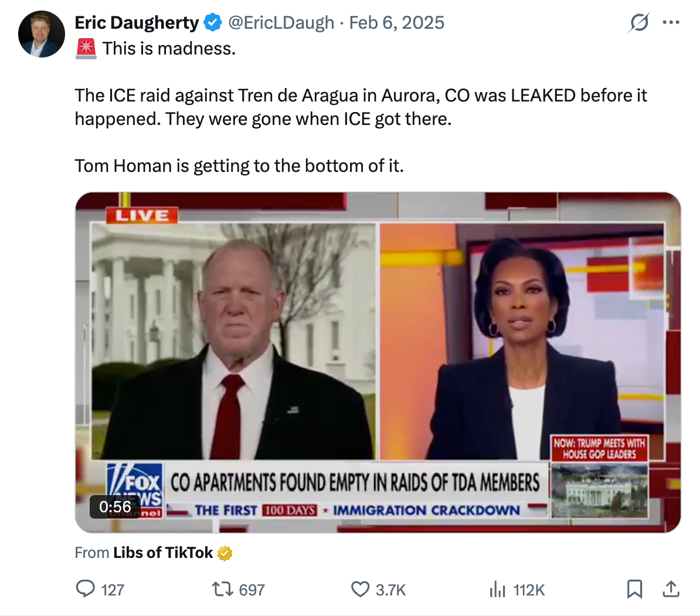Click the 127 replies count

pos(113,590)
